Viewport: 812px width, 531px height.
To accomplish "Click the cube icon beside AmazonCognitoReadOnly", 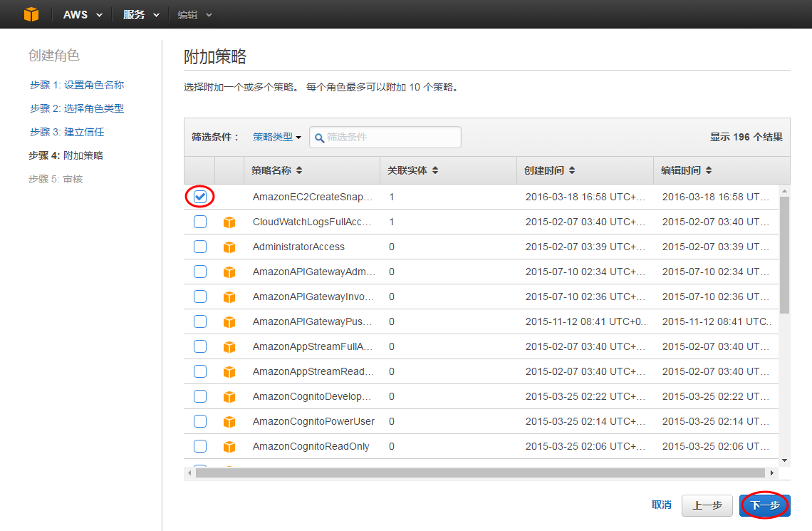I will [x=229, y=447].
